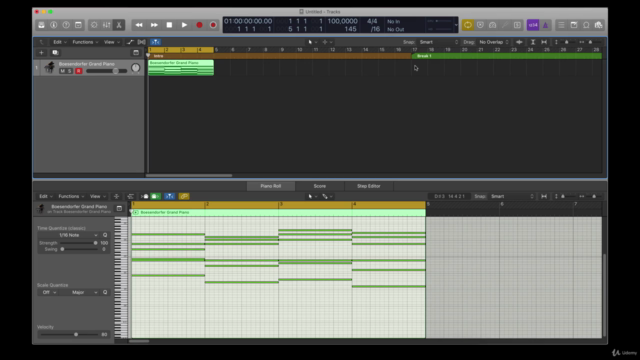Switch to the Piano Roll tab
640x360 pixels.
[271, 186]
